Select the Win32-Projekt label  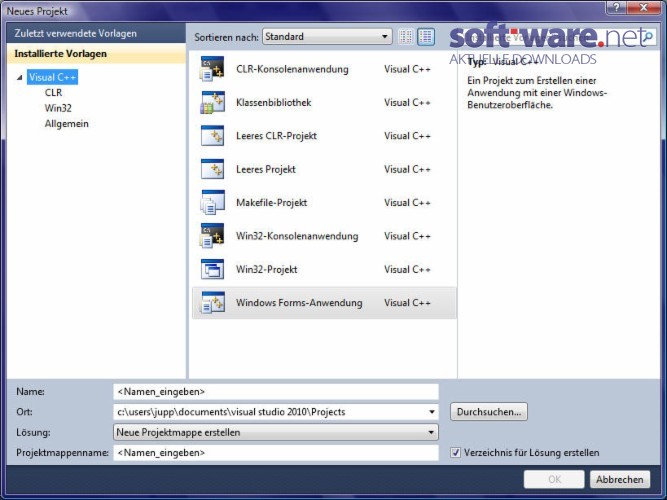pos(267,269)
